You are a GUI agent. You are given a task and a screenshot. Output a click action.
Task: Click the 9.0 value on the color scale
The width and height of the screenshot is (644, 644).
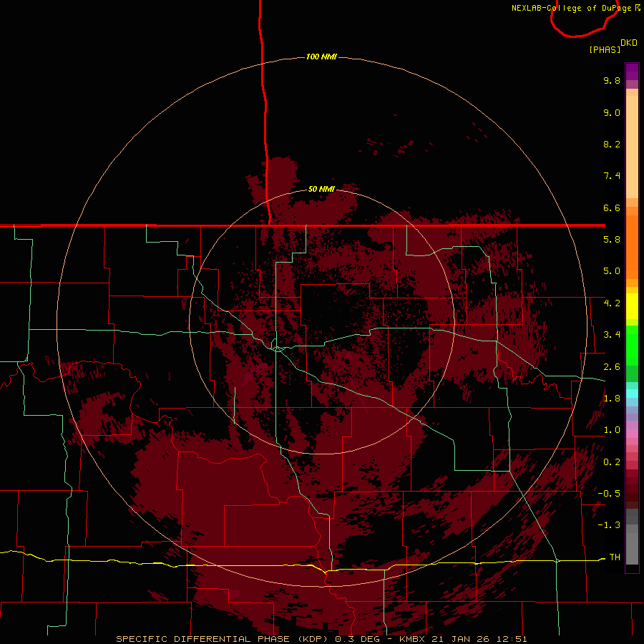[x=612, y=112]
